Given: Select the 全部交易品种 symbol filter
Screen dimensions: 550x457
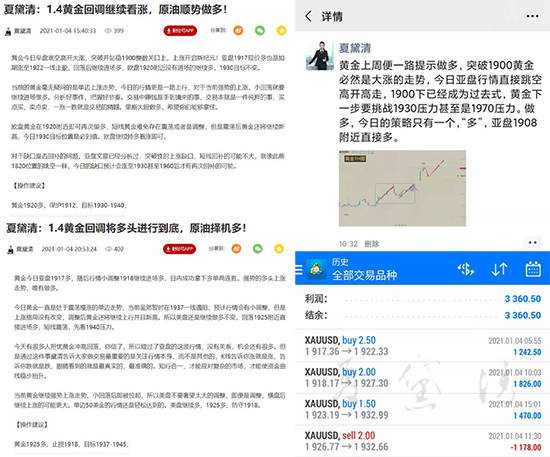Looking at the screenshot, I should click(364, 275).
